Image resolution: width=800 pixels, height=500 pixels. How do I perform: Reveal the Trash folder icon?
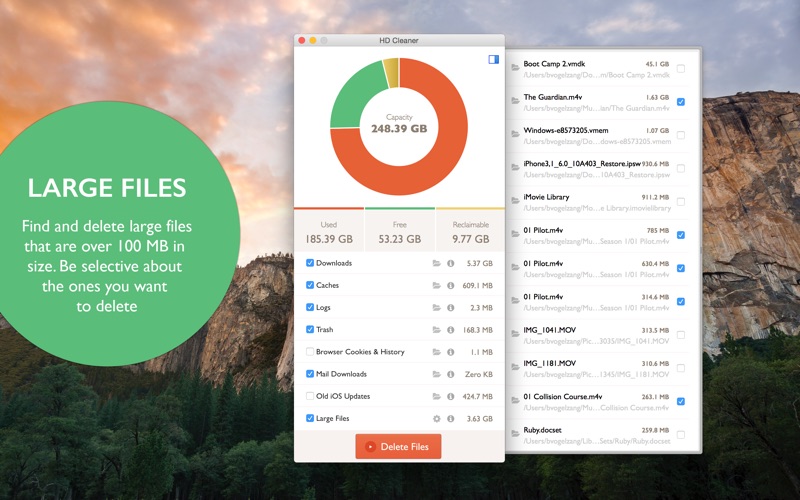(436, 330)
